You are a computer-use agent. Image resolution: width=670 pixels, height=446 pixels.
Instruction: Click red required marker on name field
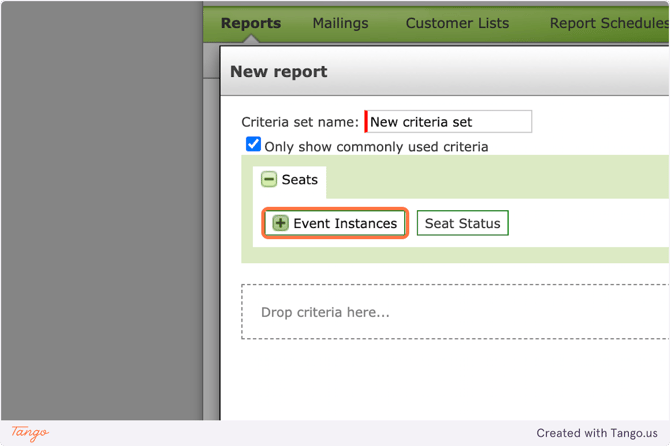[x=366, y=122]
